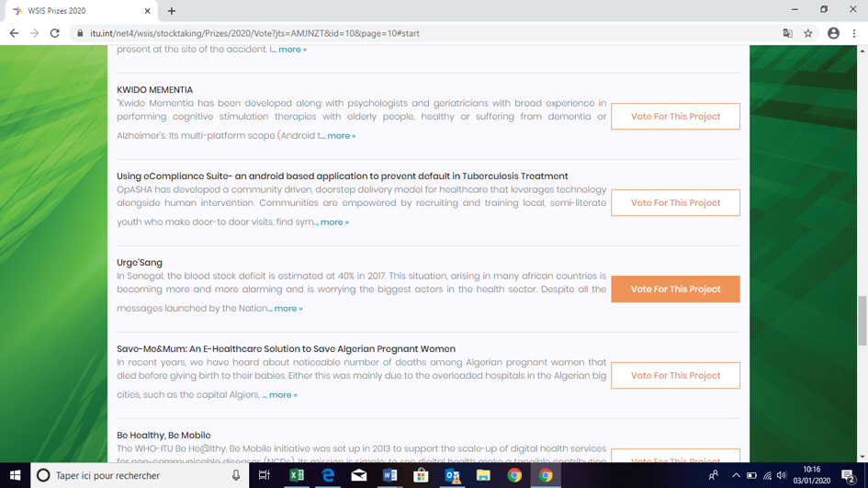The image size is (868, 488).
Task: Open Word from the taskbar
Action: click(389, 475)
